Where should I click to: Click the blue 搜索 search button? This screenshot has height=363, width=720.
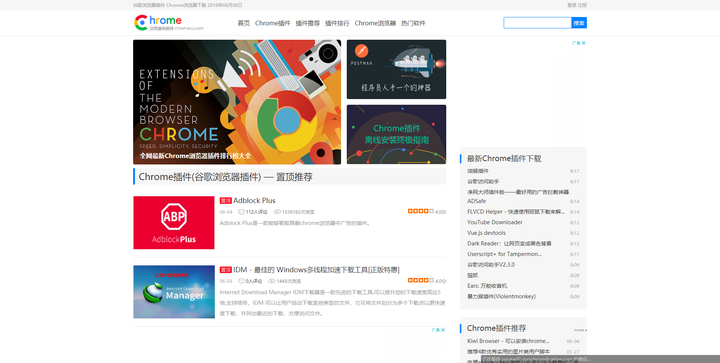coord(579,23)
